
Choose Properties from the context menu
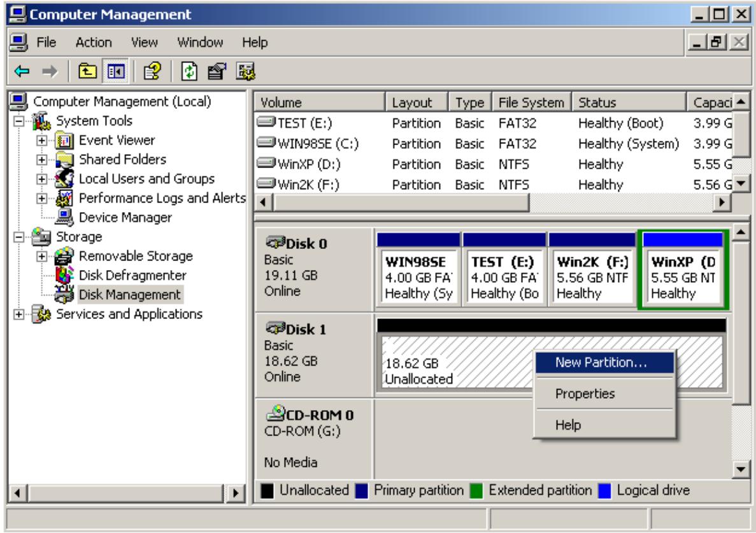604,394
